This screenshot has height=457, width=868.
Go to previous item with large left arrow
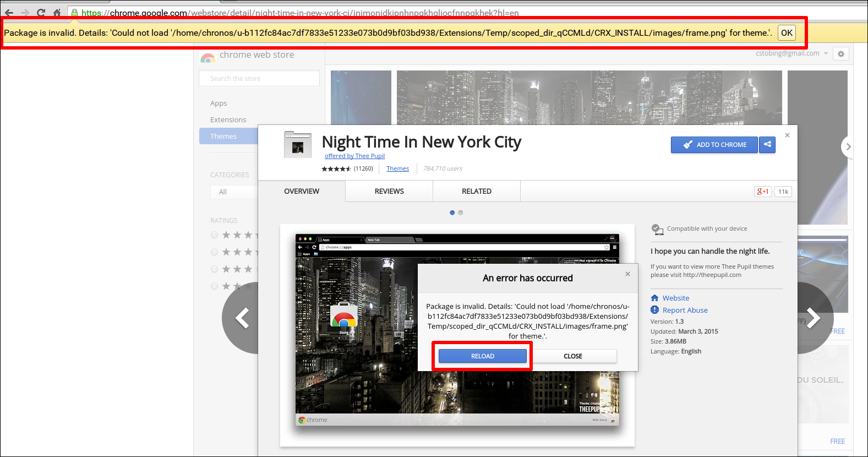click(x=241, y=318)
